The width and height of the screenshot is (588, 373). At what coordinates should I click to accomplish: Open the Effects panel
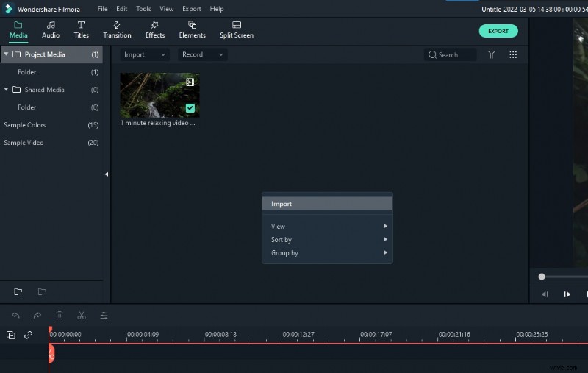[155, 29]
